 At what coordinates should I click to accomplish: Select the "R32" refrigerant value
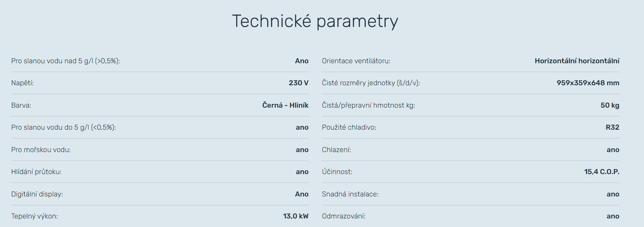pos(612,128)
